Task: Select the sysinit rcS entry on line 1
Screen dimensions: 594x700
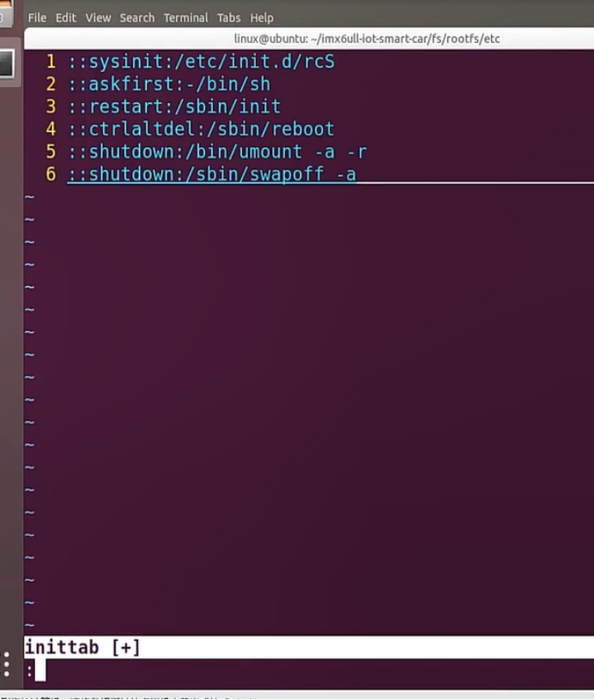Action: [197, 62]
